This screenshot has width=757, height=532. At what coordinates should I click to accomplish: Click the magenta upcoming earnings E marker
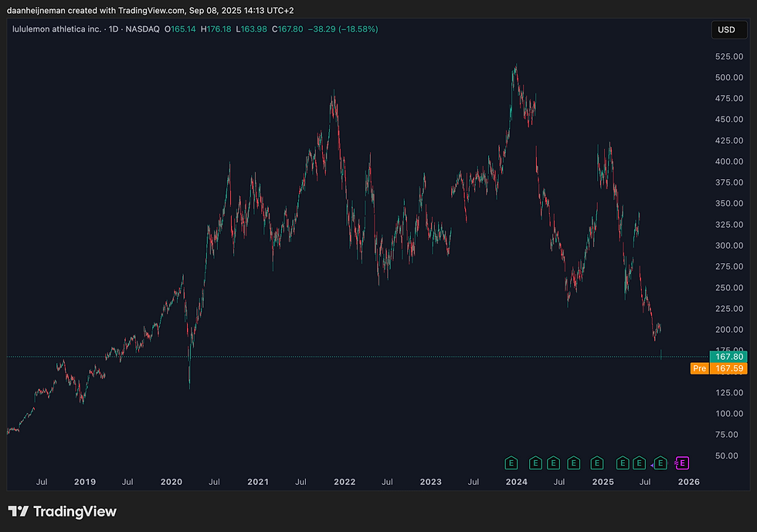pos(681,463)
